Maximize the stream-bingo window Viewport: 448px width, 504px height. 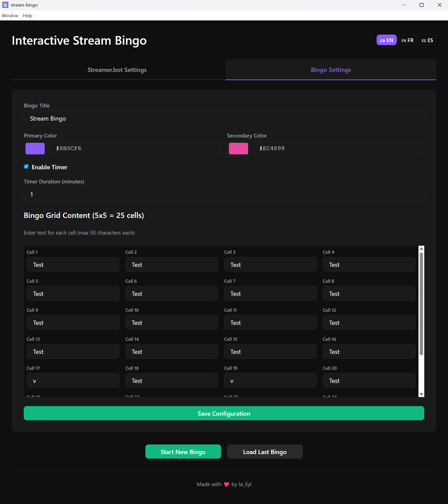(421, 5)
